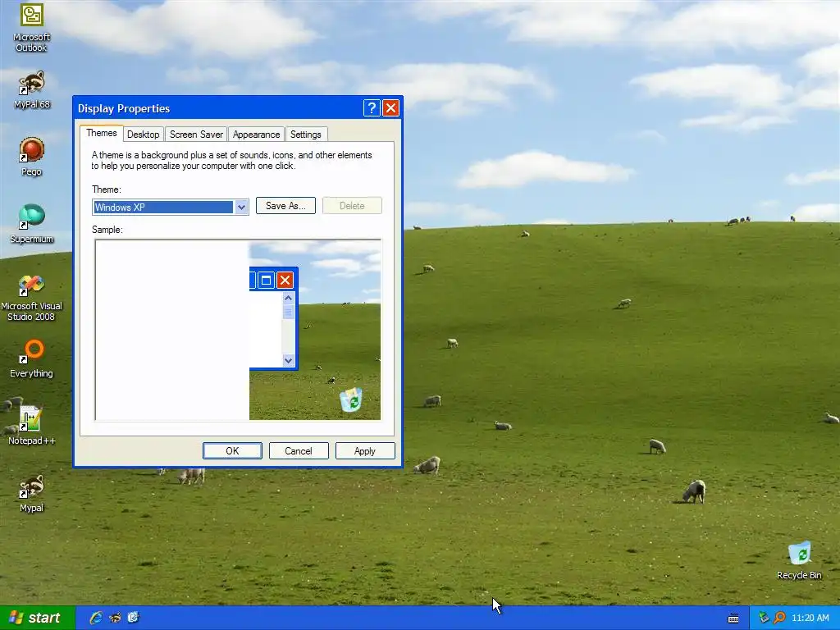840x630 pixels.
Task: Launch Mypal raccoon icon in Quick Launch
Action: pos(115,618)
